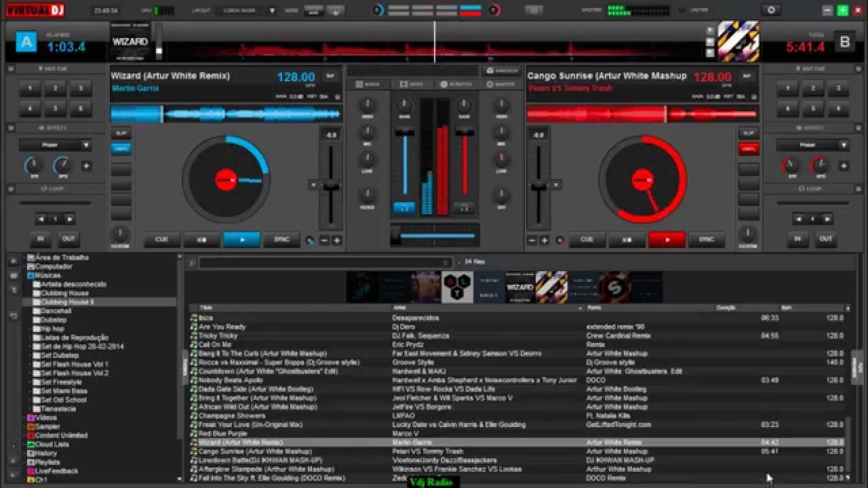Viewport: 868px width, 488px height.
Task: Open the Set Miami Bass folder
Action: [64, 390]
